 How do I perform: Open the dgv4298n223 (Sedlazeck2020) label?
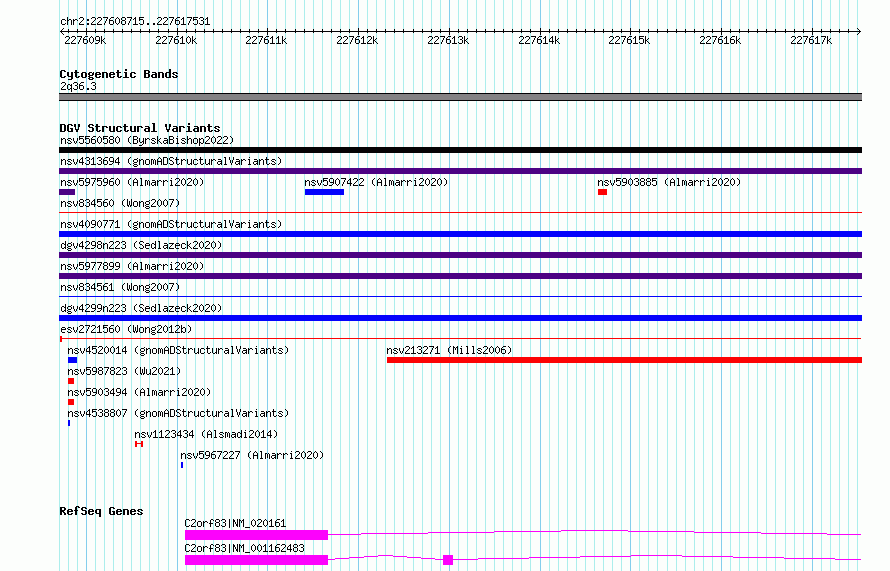tap(141, 245)
